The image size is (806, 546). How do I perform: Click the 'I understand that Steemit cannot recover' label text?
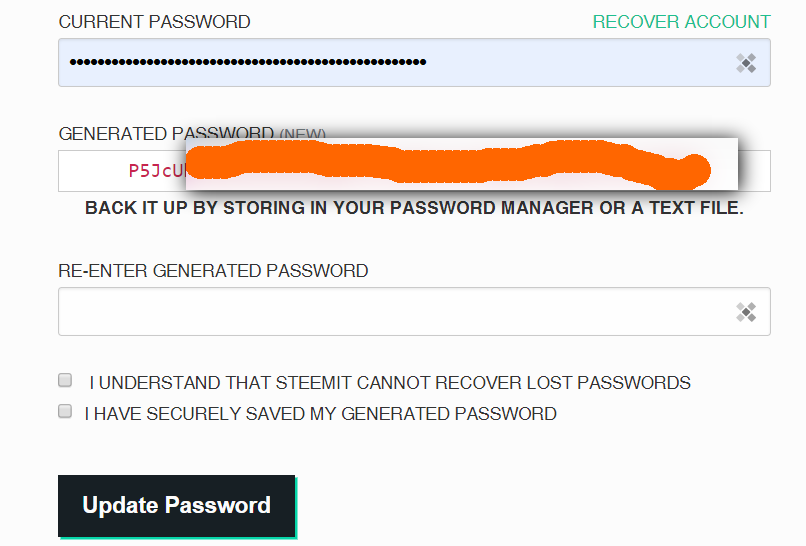390,383
